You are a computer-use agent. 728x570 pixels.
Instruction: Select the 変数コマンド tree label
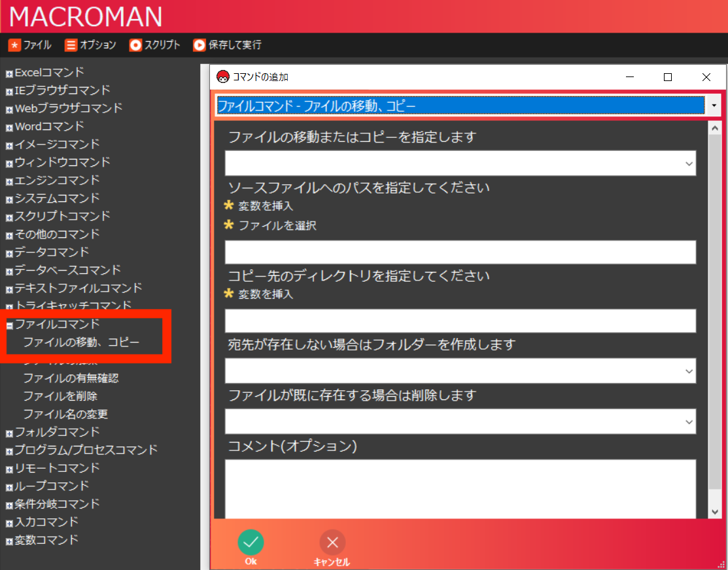click(x=46, y=540)
